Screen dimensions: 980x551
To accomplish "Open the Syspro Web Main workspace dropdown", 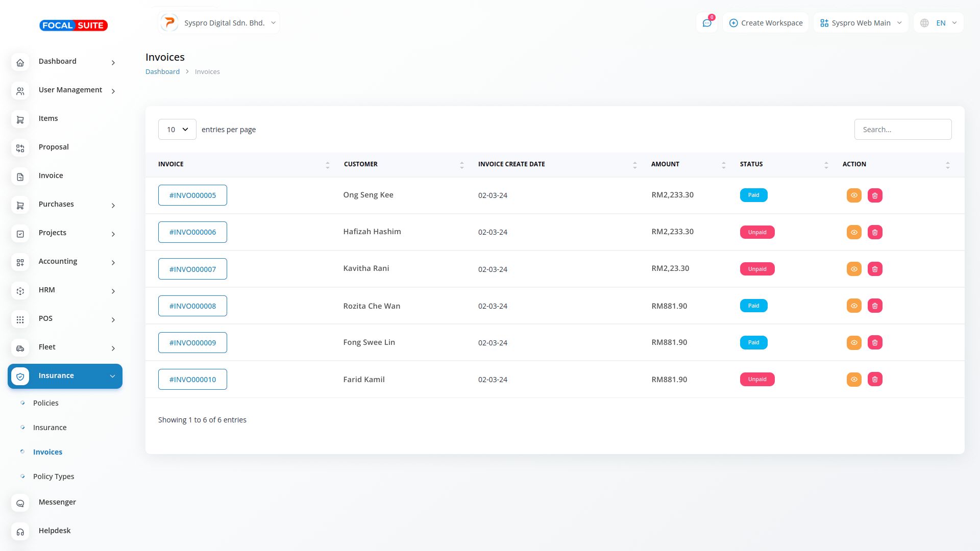I will coord(861,23).
